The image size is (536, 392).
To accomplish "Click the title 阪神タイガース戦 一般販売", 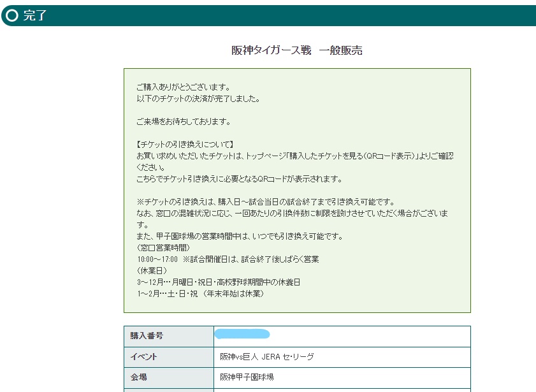I will click(x=297, y=50).
